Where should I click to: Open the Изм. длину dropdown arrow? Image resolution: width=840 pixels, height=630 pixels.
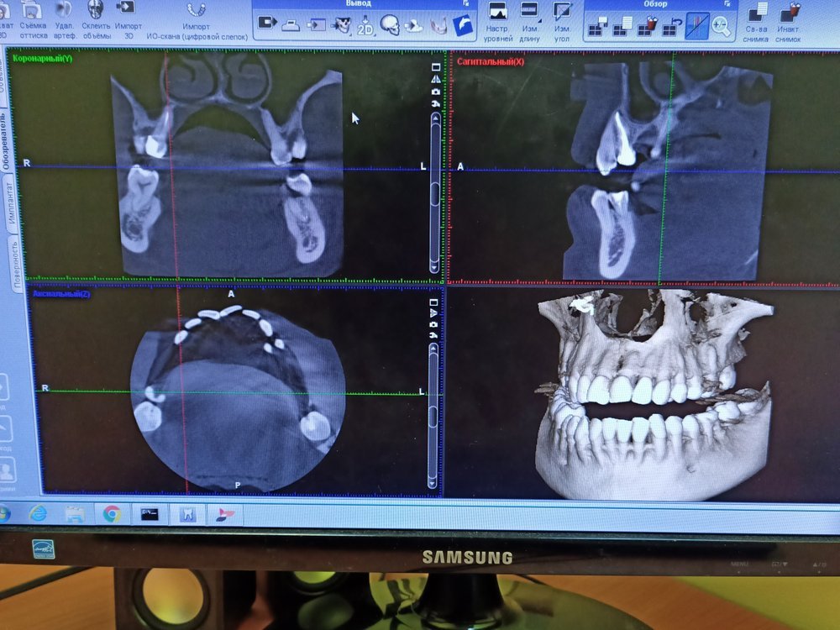[x=539, y=21]
